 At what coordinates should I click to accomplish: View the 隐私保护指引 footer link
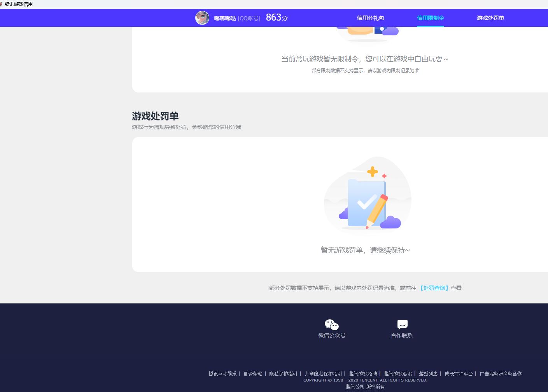[x=283, y=374]
